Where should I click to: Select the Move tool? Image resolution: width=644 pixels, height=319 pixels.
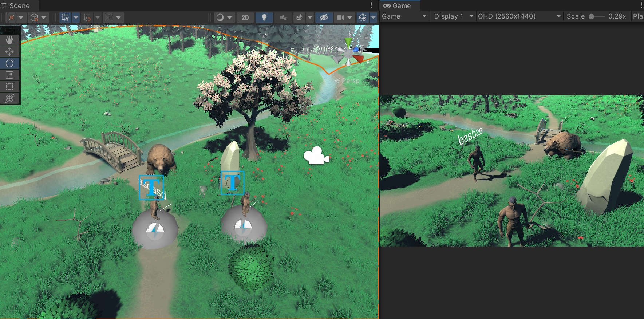coord(9,51)
